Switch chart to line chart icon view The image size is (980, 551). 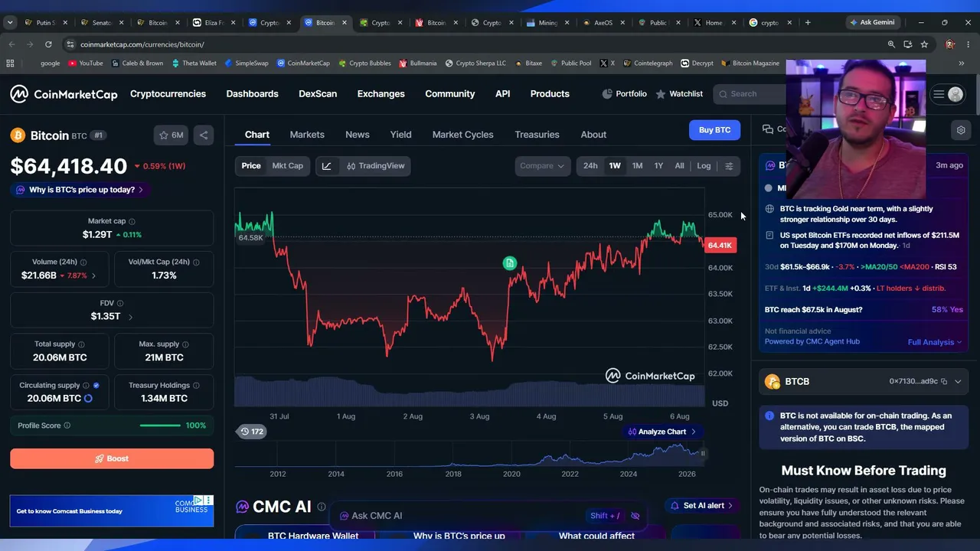click(x=326, y=166)
